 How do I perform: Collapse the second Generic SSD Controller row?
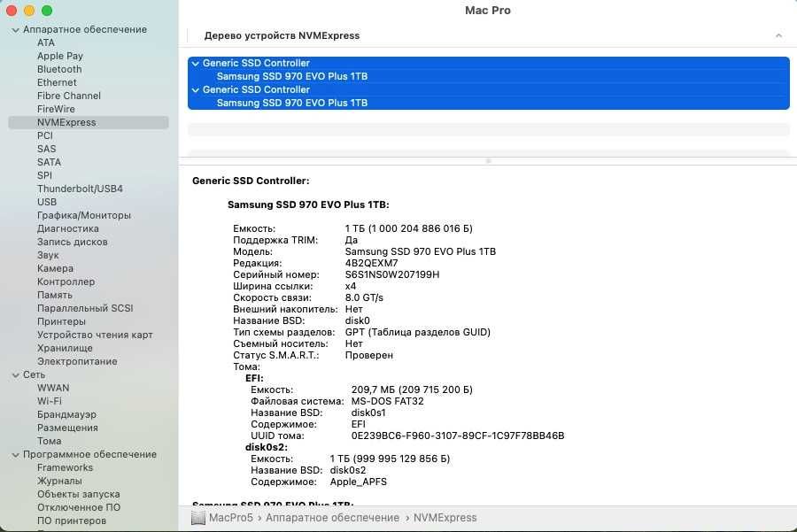[x=196, y=90]
